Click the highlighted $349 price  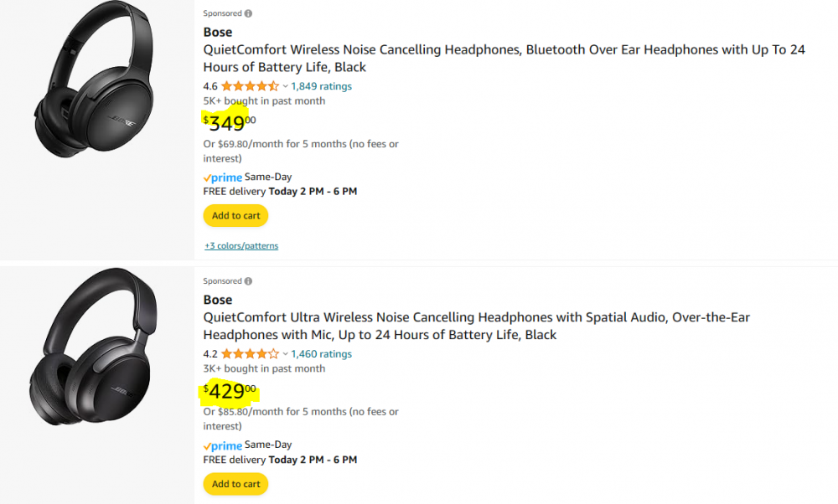(228, 124)
